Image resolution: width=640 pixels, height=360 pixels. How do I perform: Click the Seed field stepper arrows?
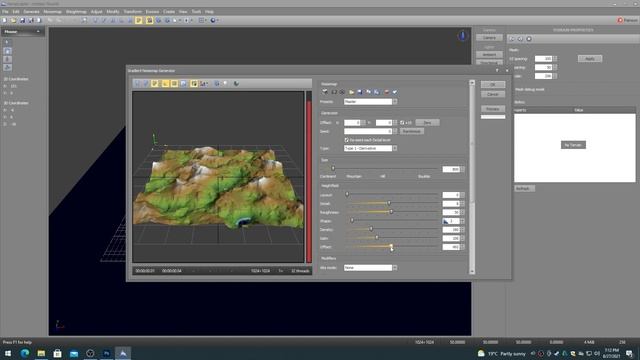coord(395,131)
